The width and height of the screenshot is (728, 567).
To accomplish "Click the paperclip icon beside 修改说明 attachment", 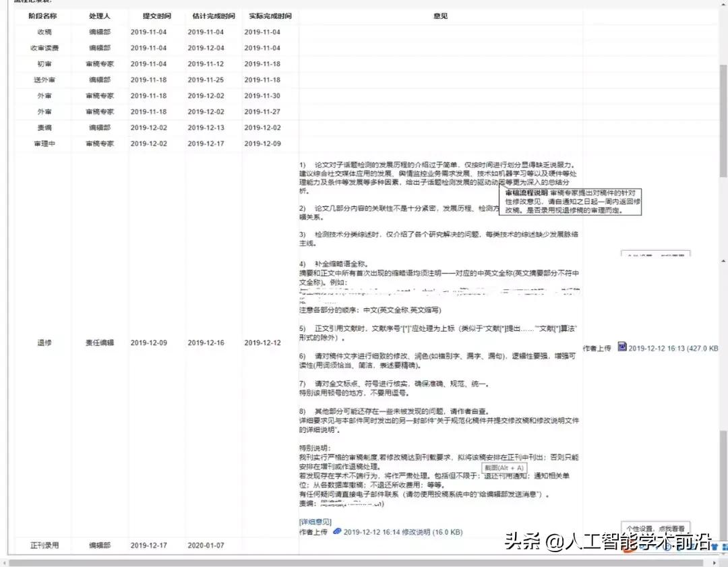I will (337, 533).
